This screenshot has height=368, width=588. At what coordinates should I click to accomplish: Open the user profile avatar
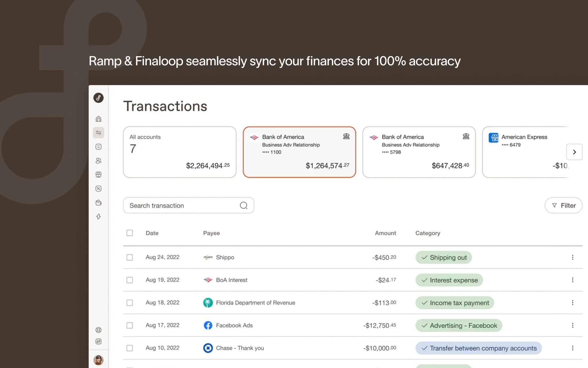click(98, 360)
